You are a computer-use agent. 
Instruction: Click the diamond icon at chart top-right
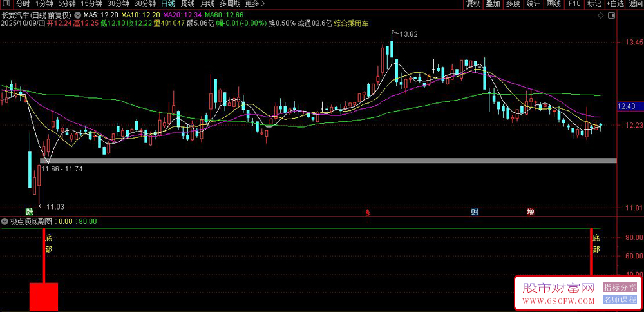[x=600, y=15]
